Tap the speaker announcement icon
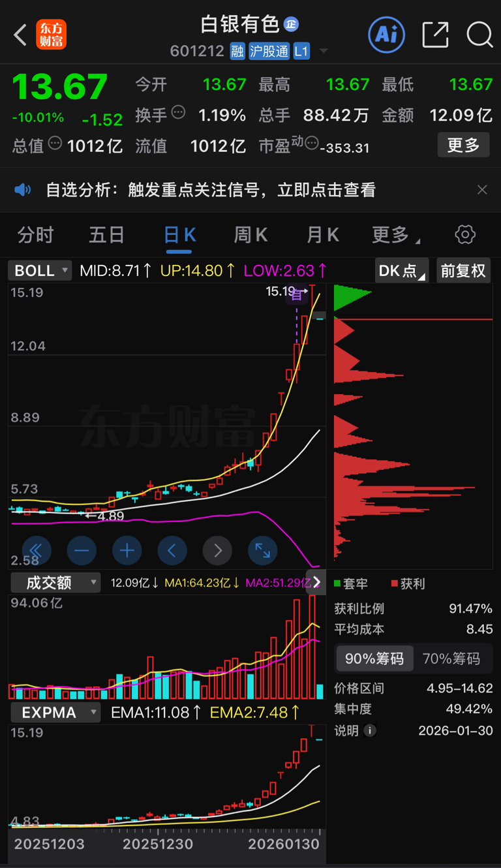This screenshot has height=868, width=501. [23, 190]
